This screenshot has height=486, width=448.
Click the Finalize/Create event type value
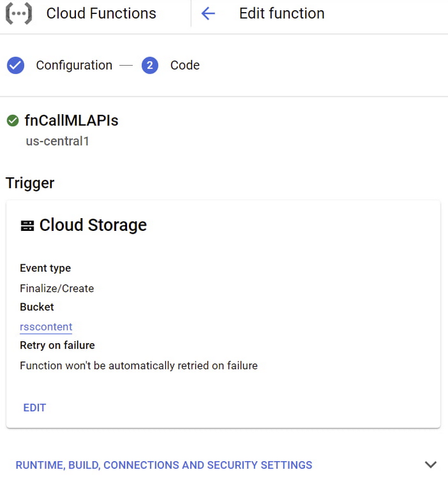click(57, 289)
